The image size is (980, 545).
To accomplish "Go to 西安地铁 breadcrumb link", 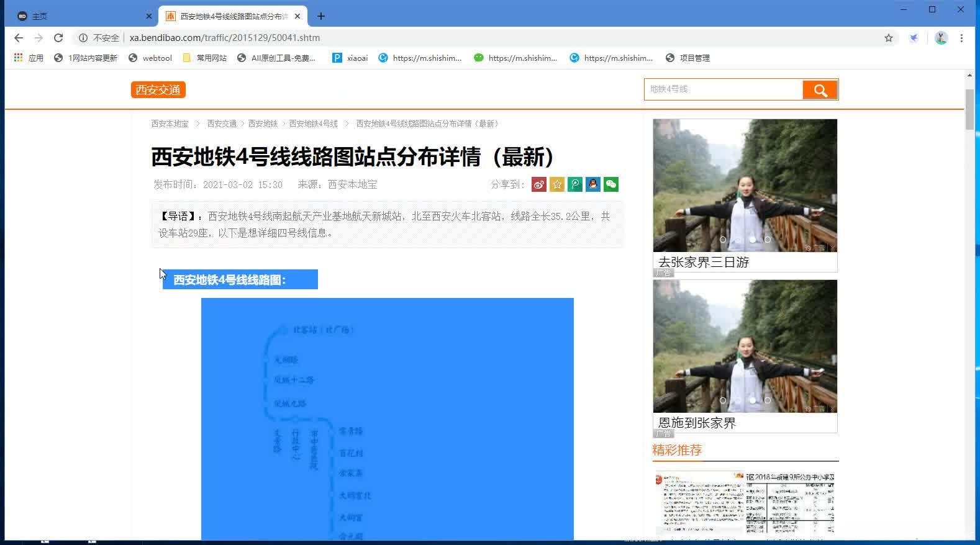I will point(263,124).
